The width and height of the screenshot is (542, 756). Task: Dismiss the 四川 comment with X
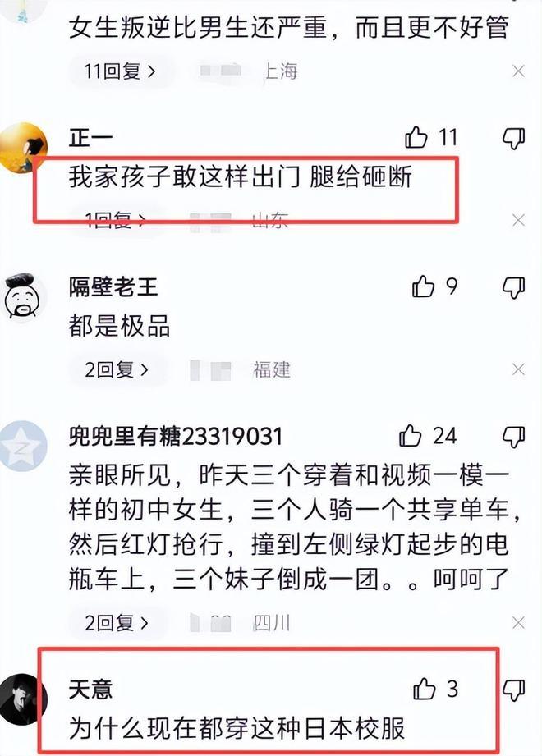(518, 623)
